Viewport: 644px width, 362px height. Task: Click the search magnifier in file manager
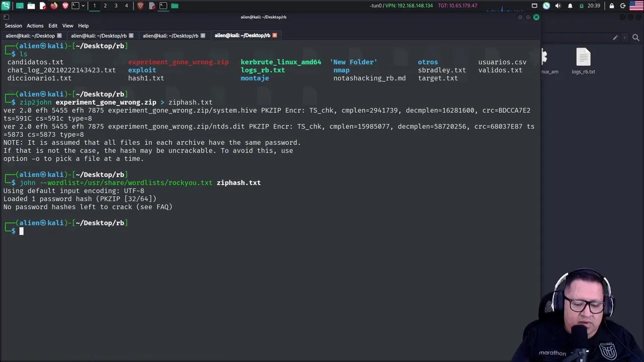(635, 38)
